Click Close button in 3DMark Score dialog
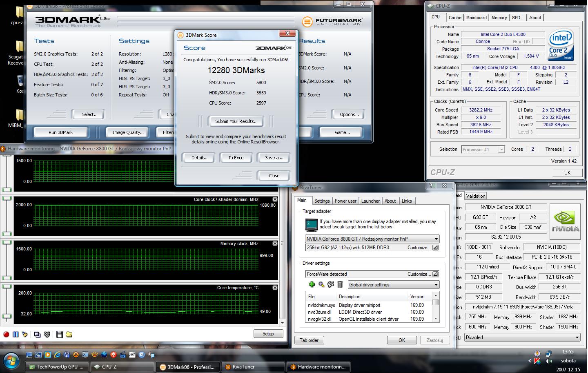 (x=274, y=176)
